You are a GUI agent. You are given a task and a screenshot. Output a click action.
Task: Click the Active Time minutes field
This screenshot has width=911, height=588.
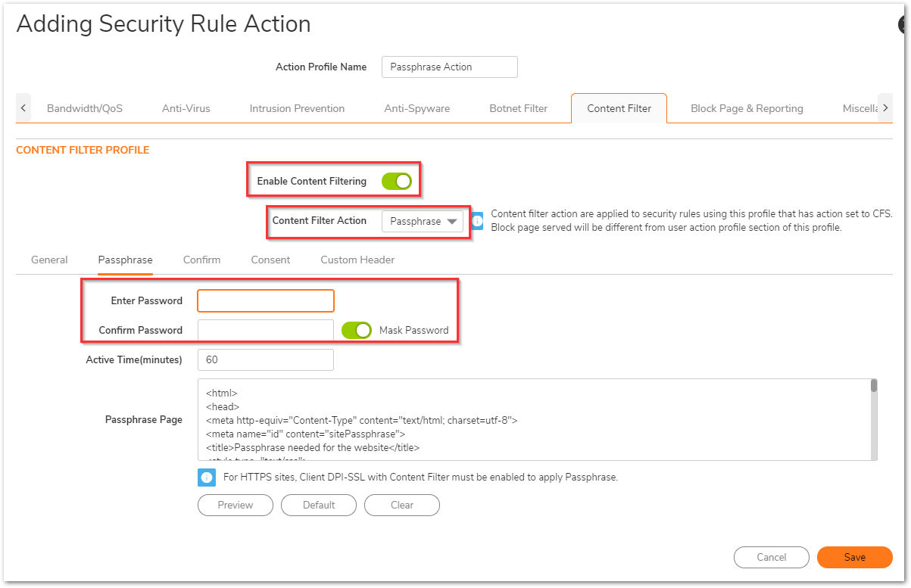click(x=266, y=359)
